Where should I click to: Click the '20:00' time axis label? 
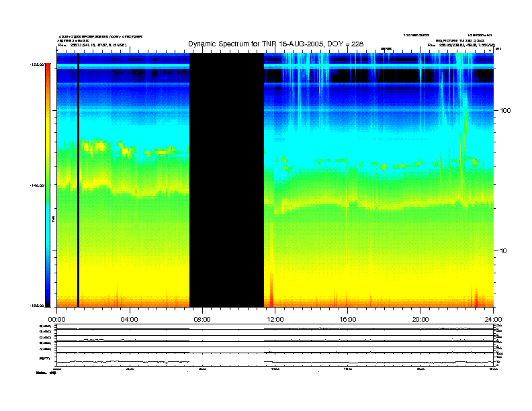[x=420, y=320]
